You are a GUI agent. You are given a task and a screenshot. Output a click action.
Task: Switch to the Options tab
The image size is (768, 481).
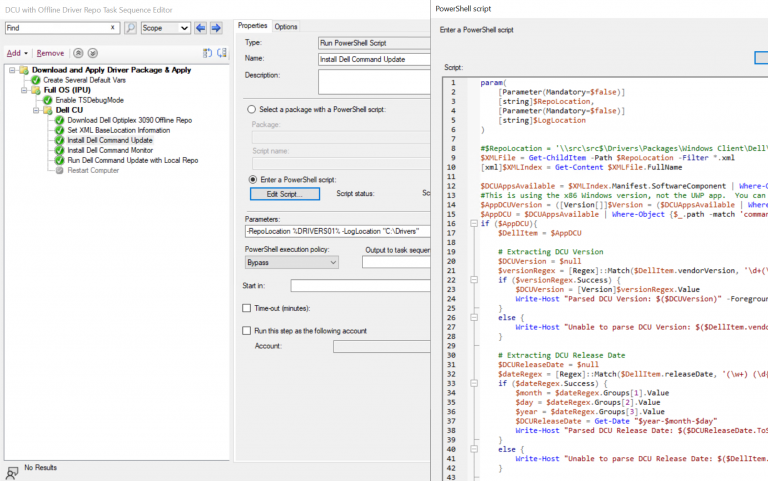(286, 26)
